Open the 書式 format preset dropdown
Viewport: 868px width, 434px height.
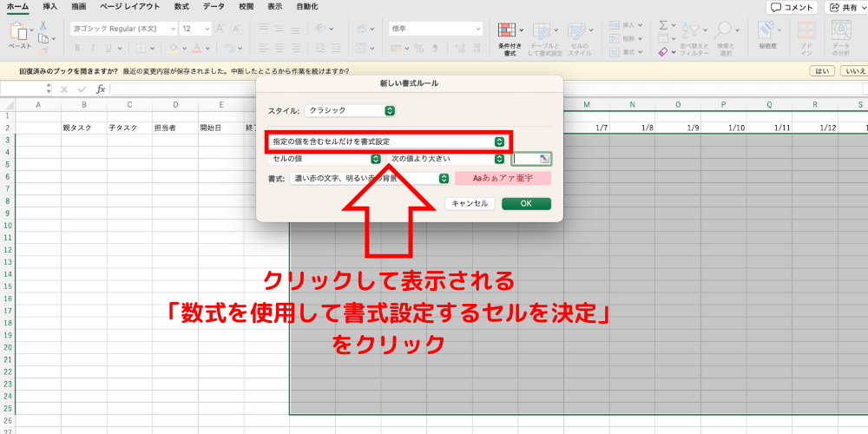coord(369,178)
